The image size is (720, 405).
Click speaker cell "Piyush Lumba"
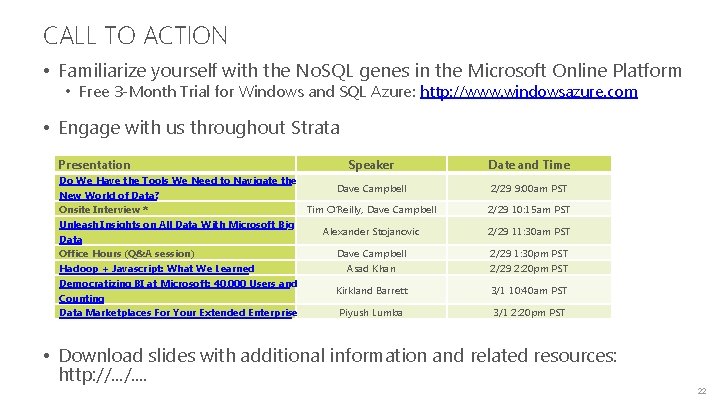tap(371, 313)
